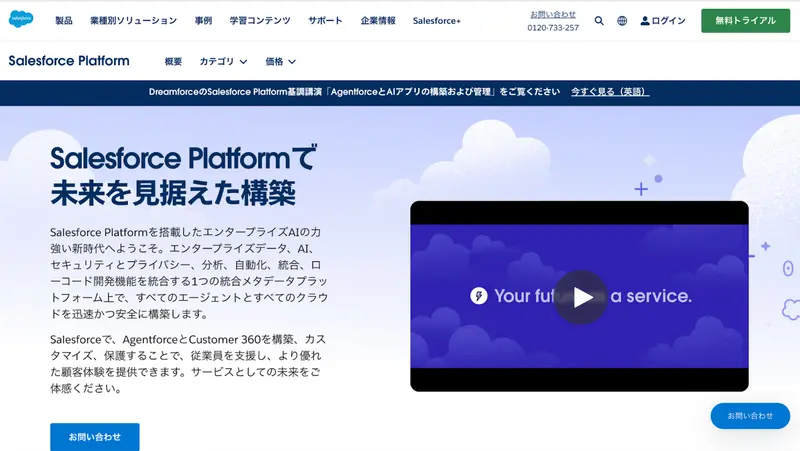Click the 今すぐ見る（英語） banner link
The width and height of the screenshot is (800, 451).
click(x=610, y=92)
